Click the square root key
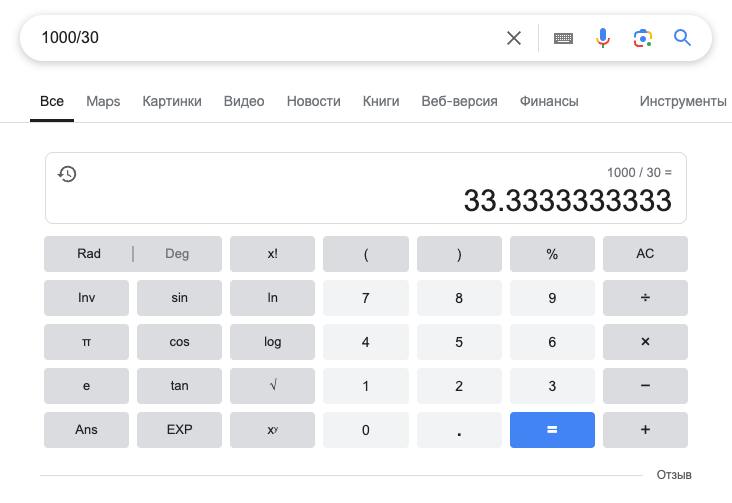 272,386
